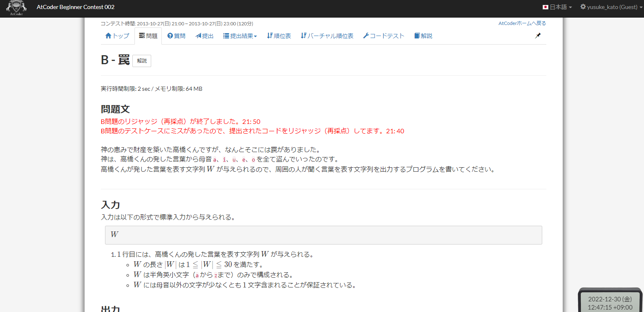Click the red notice ending with 21:50
644x312 pixels.
click(x=181, y=121)
